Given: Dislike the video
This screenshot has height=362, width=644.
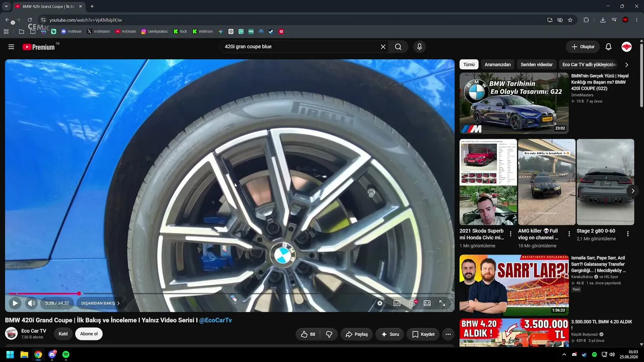Looking at the screenshot, I should pyautogui.click(x=329, y=334).
